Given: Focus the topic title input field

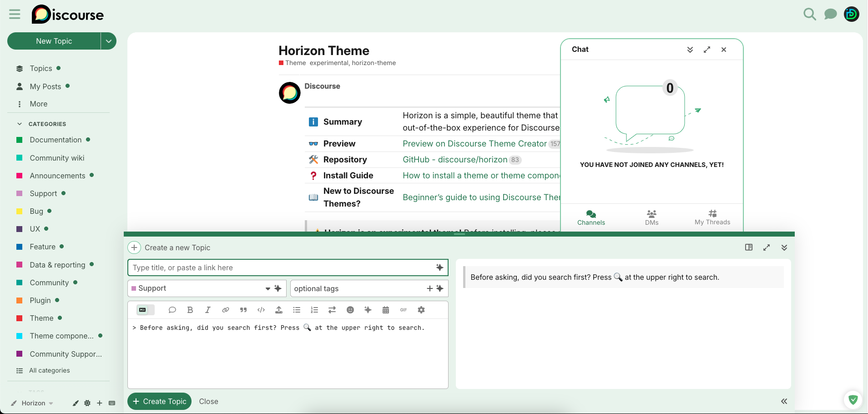Looking at the screenshot, I should point(282,268).
